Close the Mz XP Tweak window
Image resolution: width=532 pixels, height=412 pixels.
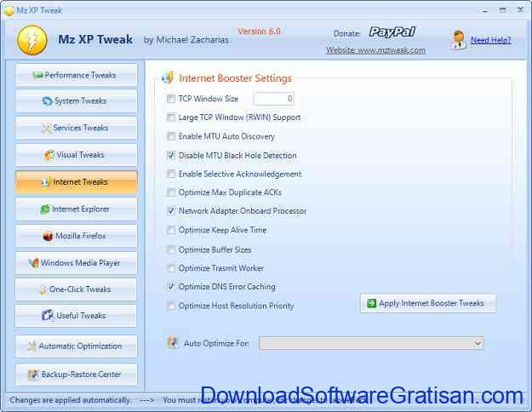tap(520, 10)
